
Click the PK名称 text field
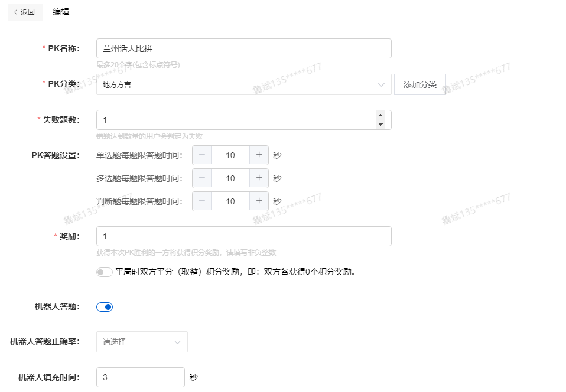tap(243, 48)
